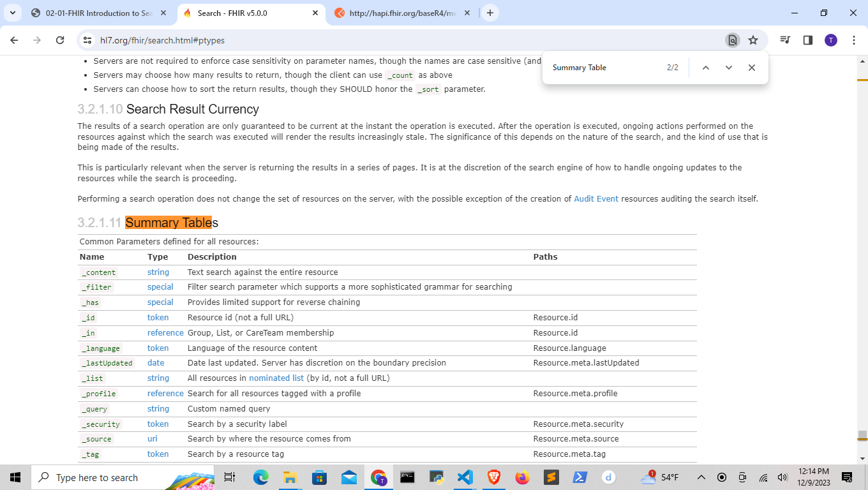Open the token type link for _tag
Screen dimensions: 868x490
pos(158,454)
